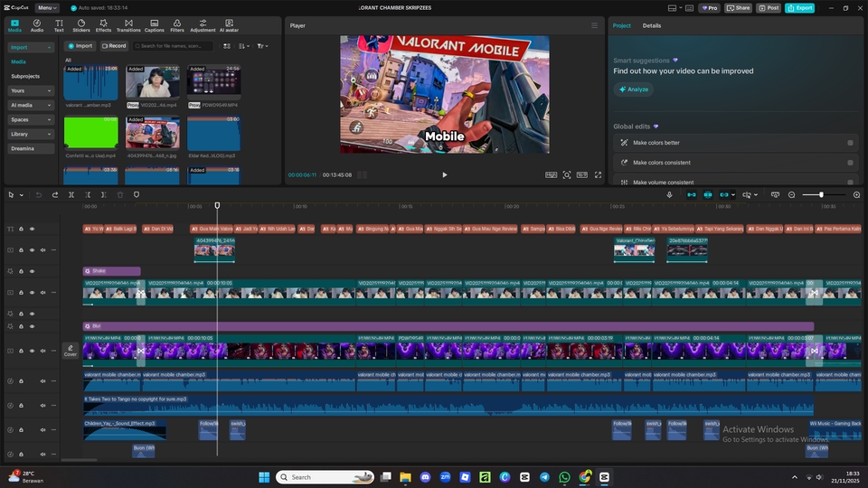The image size is (868, 488).
Task: Toggle auto snapping in timeline toolbar
Action: (x=707, y=195)
